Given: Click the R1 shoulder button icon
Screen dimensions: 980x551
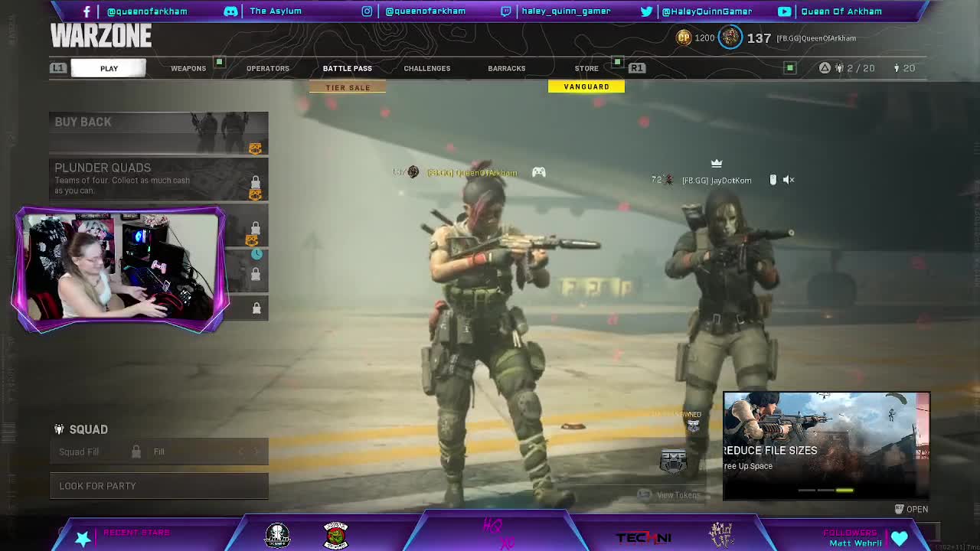Looking at the screenshot, I should (637, 68).
